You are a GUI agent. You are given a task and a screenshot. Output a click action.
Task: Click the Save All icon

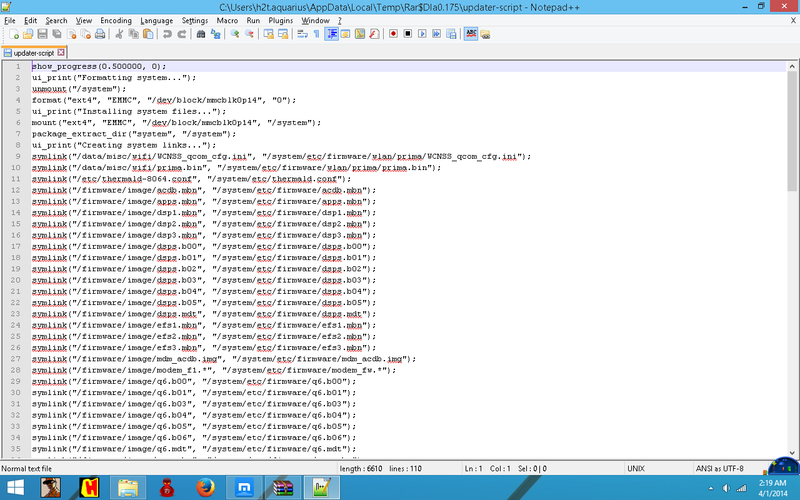(57, 34)
